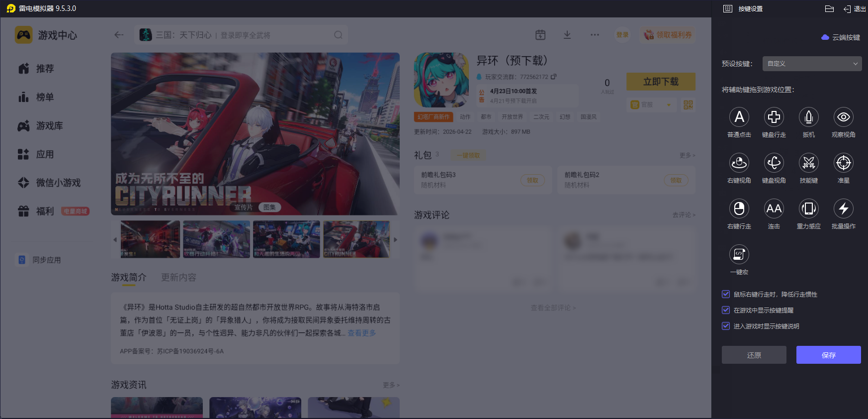The height and width of the screenshot is (419, 868).
Task: Click 同步应用 sync apps in sidebar
Action: [39, 260]
